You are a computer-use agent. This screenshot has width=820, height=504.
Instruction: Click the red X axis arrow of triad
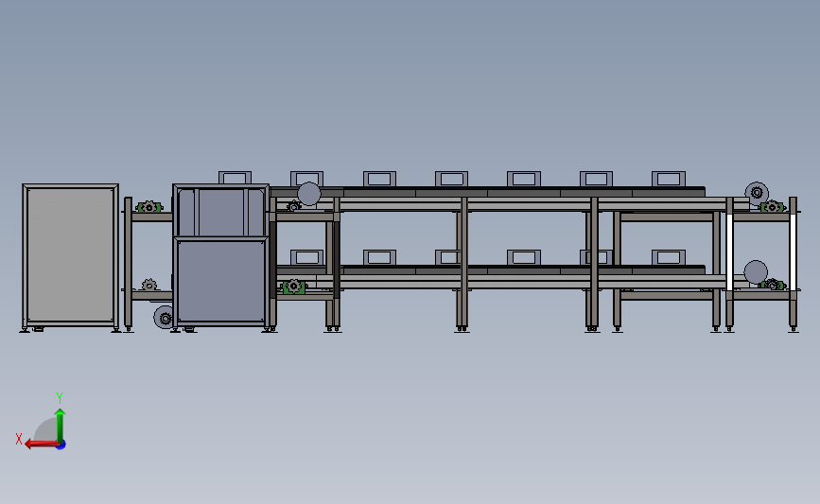(x=42, y=443)
